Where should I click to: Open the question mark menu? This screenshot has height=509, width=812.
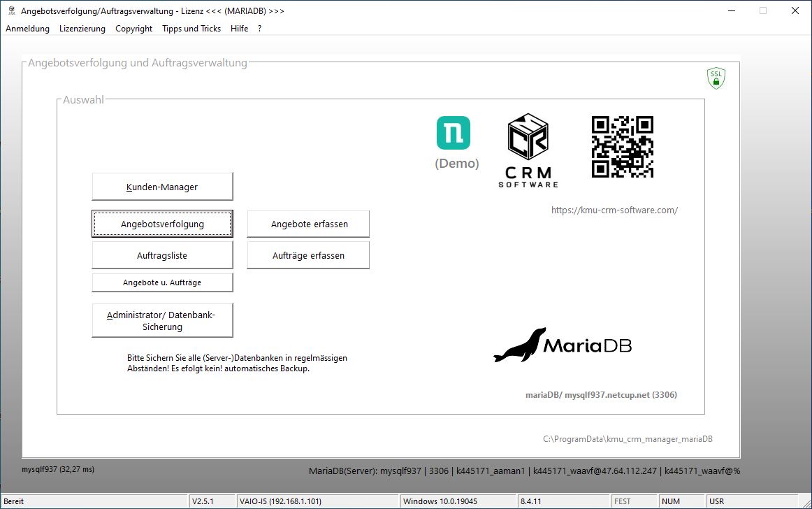coord(259,29)
